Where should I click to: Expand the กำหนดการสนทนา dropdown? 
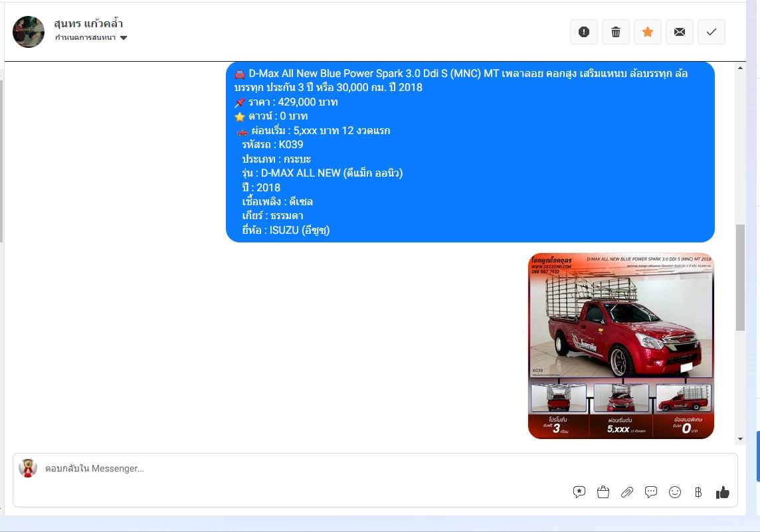90,38
